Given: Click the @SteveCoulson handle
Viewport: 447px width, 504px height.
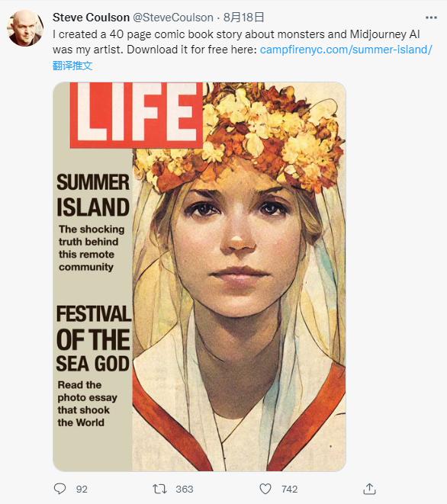Looking at the screenshot, I should [x=173, y=18].
